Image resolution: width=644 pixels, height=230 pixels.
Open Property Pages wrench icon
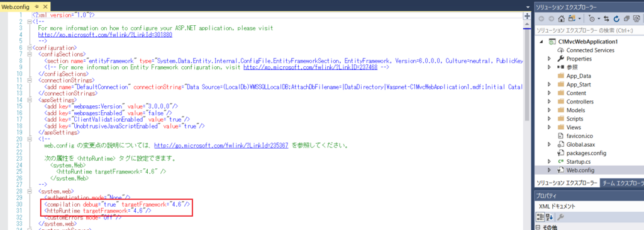[x=560, y=217]
